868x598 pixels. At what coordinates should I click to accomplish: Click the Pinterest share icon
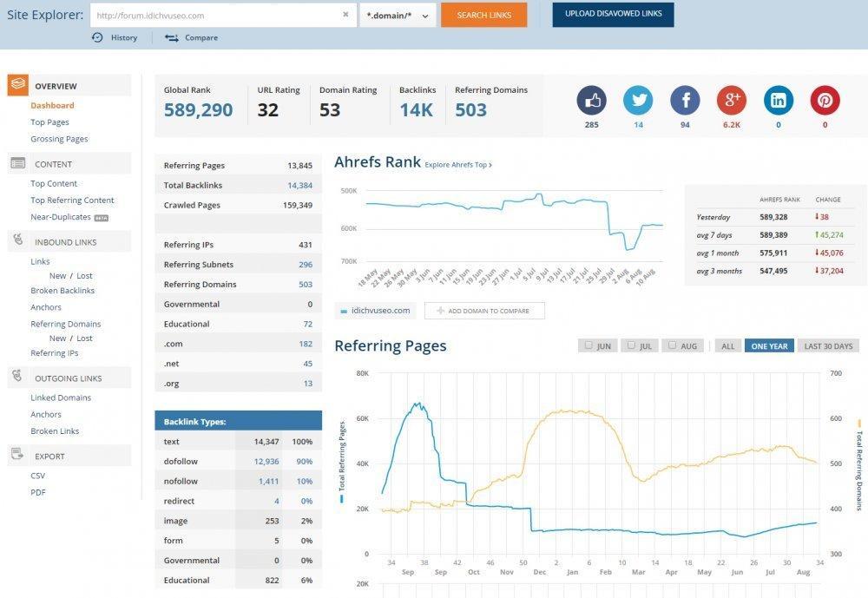click(x=825, y=101)
